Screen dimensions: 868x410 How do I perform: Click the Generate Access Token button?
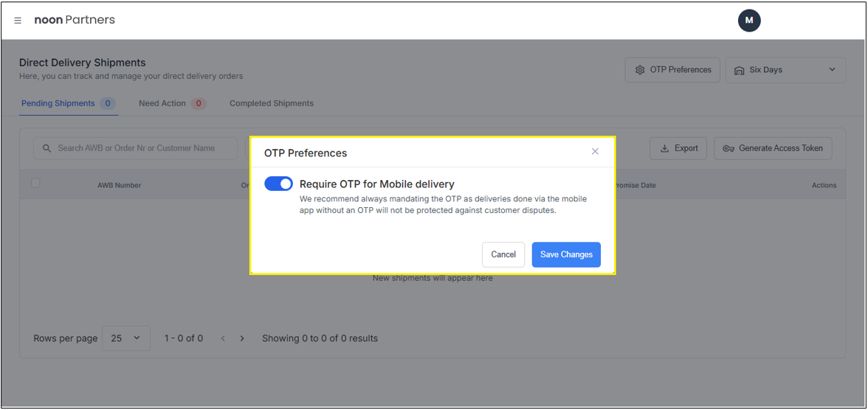click(773, 148)
